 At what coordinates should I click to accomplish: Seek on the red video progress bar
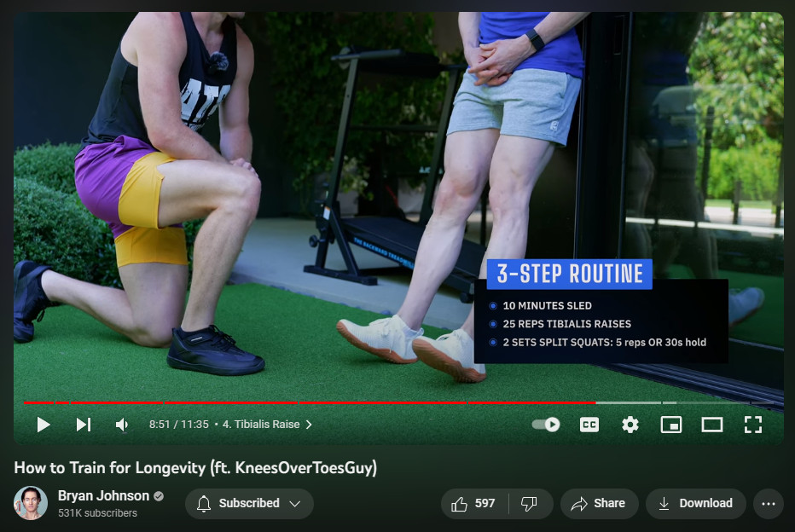[341, 402]
